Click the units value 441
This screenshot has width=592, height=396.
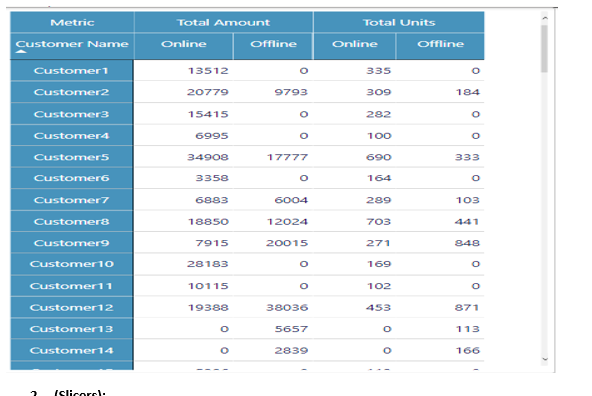coord(467,221)
